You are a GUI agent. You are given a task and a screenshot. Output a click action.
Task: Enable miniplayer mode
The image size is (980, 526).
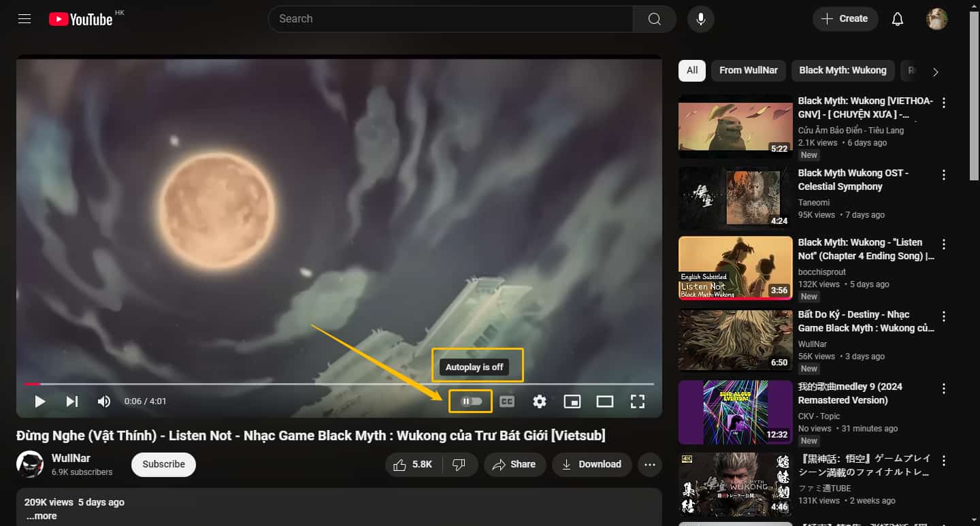[572, 401]
